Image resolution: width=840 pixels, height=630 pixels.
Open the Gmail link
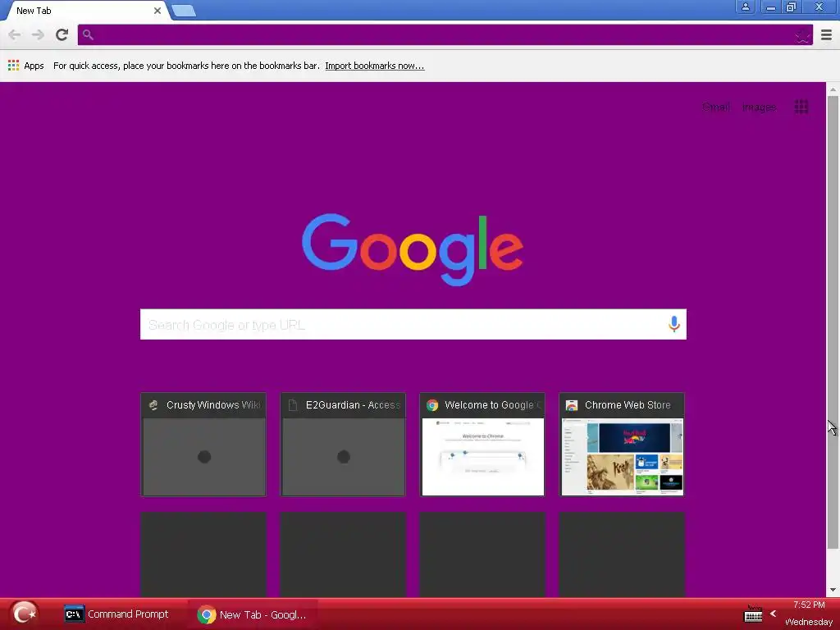pyautogui.click(x=716, y=107)
